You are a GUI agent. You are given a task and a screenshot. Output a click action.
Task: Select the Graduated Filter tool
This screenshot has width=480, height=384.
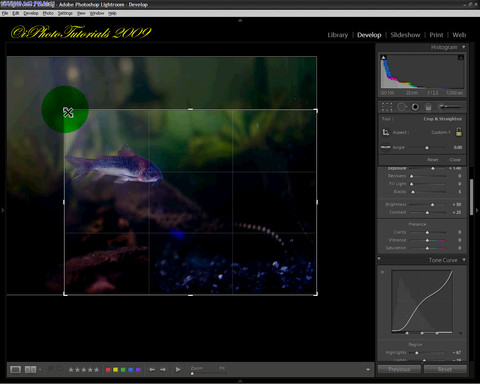(429, 107)
